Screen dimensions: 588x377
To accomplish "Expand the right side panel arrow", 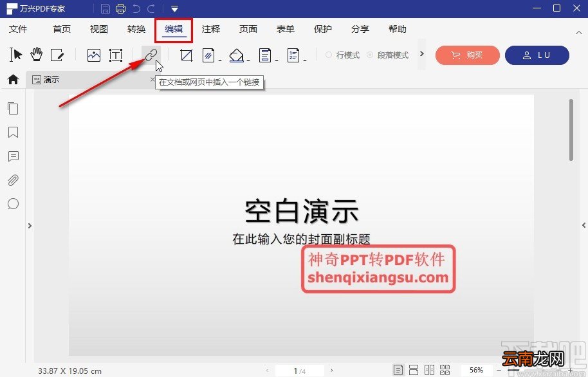I will 584,225.
